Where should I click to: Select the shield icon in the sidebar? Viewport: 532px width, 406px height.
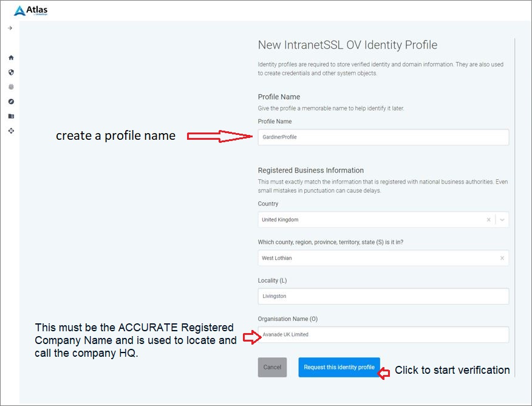10,72
